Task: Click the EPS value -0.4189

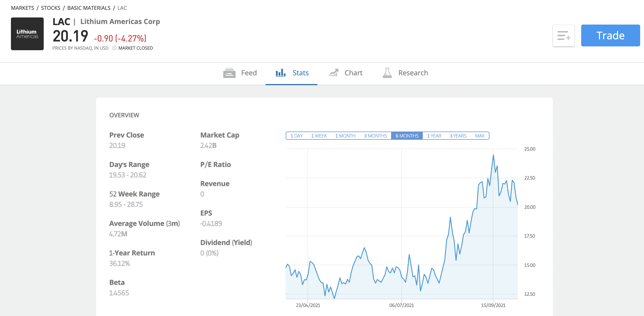Action: (211, 223)
